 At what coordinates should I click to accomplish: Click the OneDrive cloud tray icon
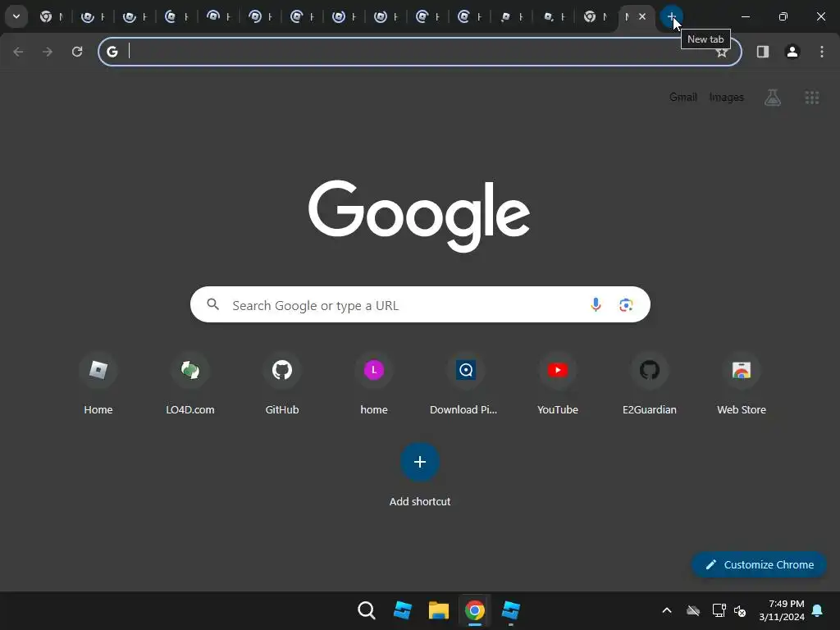coord(693,610)
